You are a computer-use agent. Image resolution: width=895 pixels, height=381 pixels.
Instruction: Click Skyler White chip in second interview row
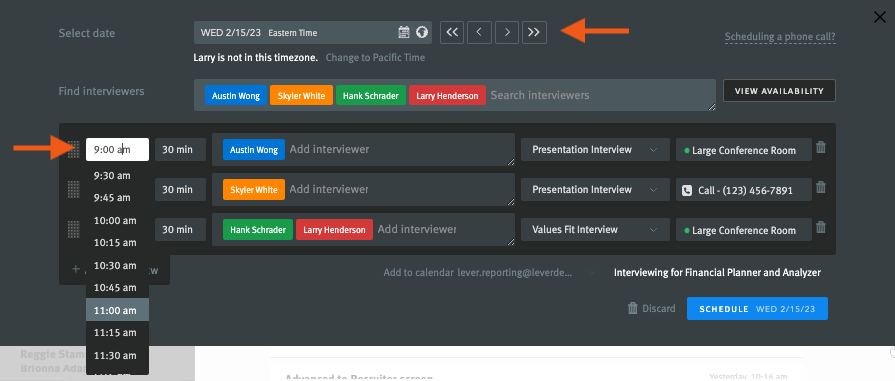(x=254, y=190)
